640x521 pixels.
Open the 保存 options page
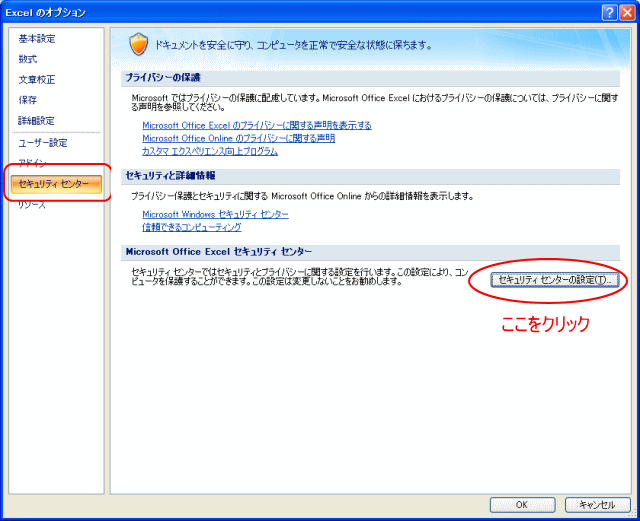point(28,100)
